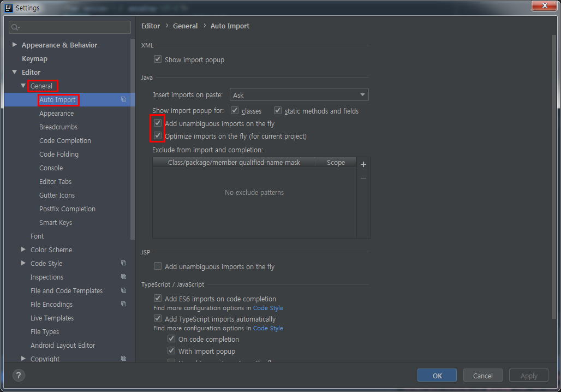Open Code Style link under TypeScript imports

268,328
